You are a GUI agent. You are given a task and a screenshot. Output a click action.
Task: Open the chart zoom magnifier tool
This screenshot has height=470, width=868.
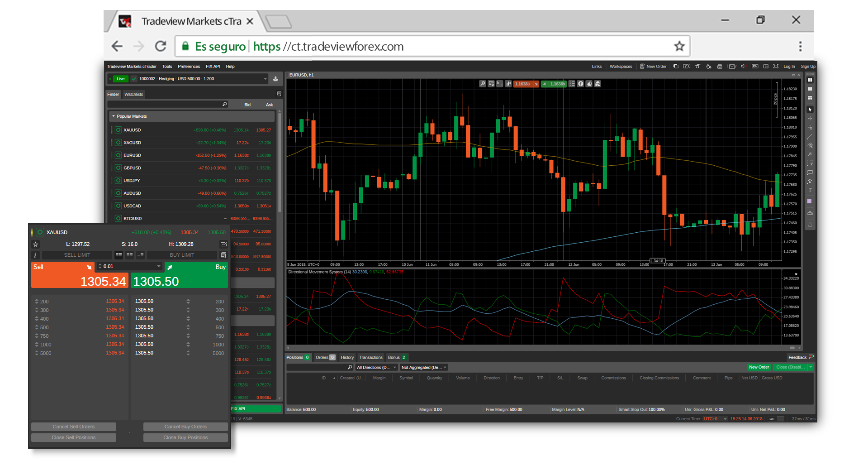(x=483, y=84)
